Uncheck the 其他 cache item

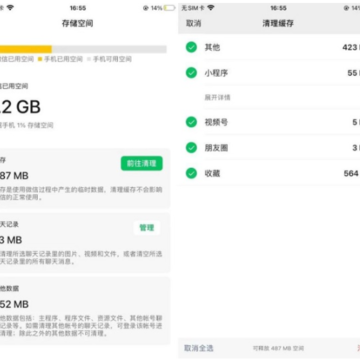[191, 47]
